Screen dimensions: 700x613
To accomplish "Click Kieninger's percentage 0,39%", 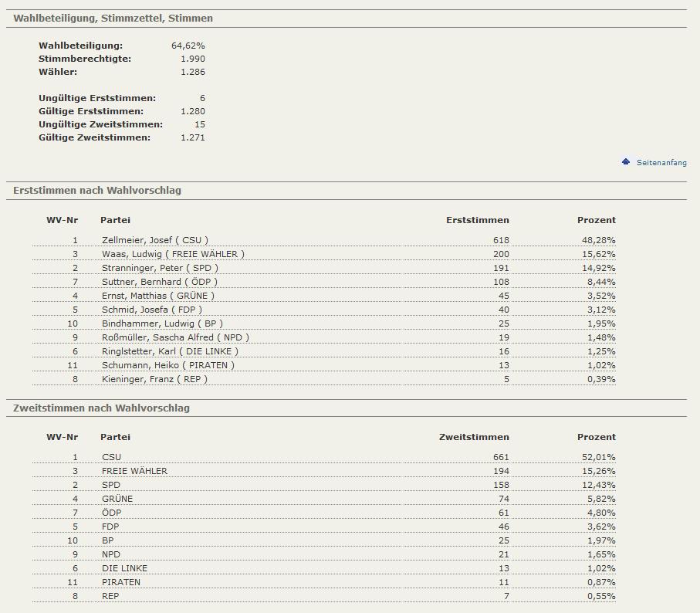I will tap(601, 379).
